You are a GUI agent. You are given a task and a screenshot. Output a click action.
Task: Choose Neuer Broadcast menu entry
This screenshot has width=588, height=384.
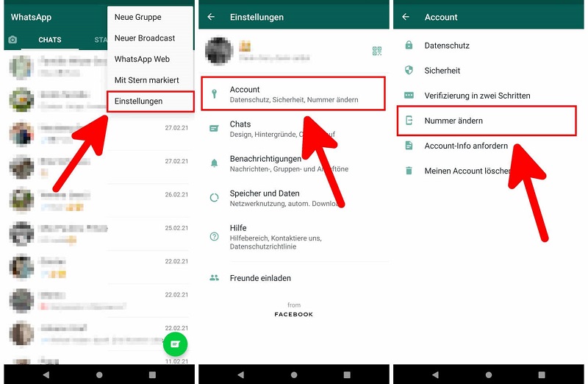[151, 38]
